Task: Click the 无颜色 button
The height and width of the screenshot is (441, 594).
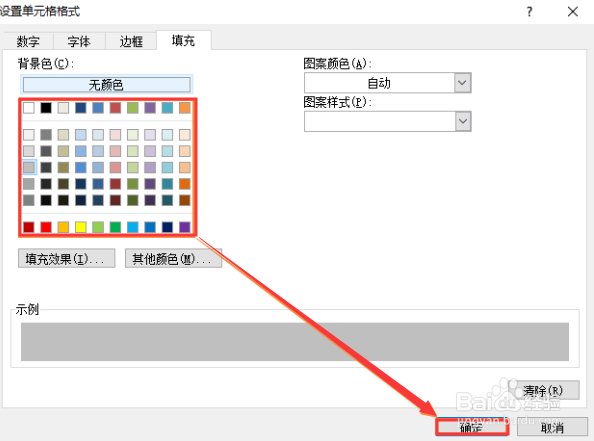Action: tap(106, 84)
